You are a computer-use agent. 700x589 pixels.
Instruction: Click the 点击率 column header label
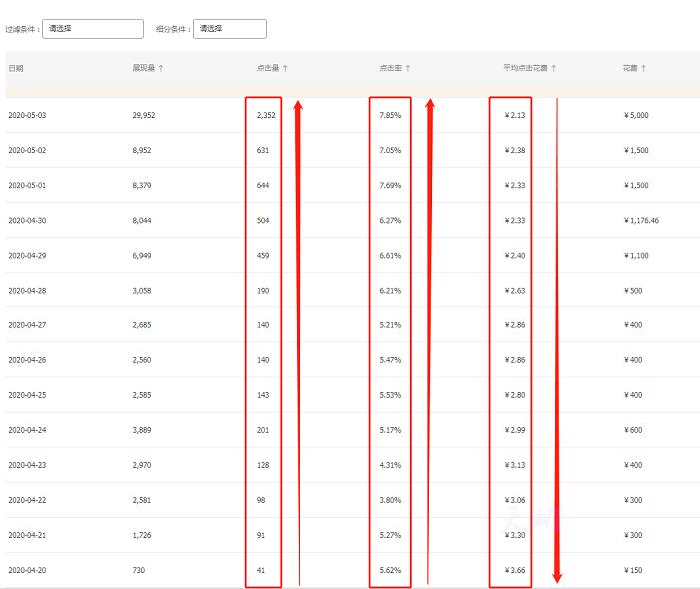click(x=391, y=68)
